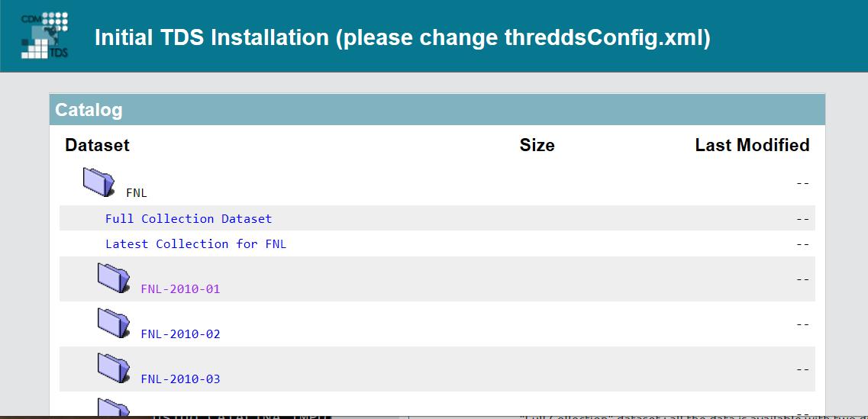The width and height of the screenshot is (868, 419).
Task: Click the Last Modified column header
Action: pos(752,145)
